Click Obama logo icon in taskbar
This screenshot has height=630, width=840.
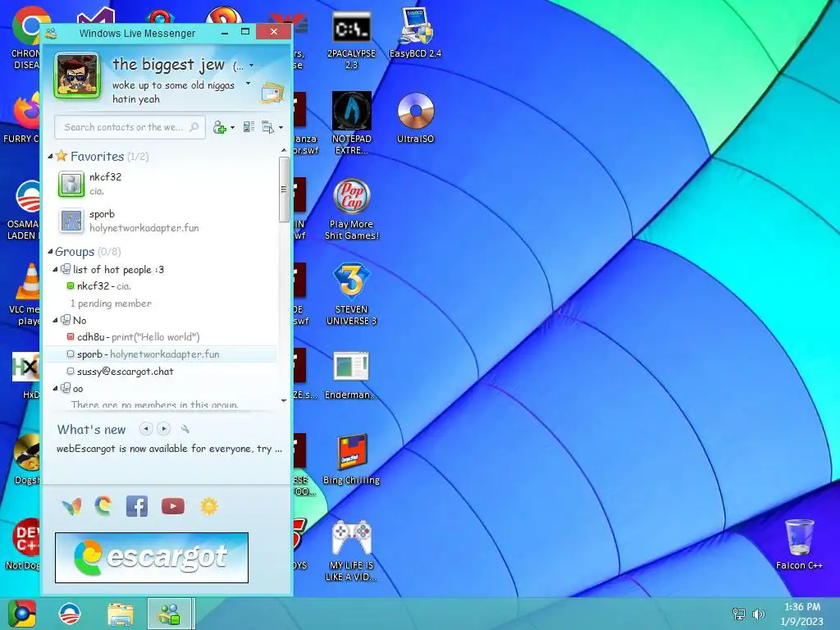click(70, 614)
